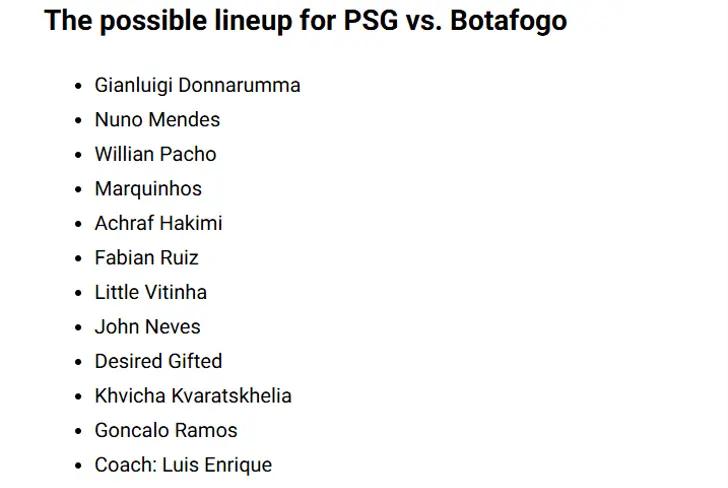Image resolution: width=728 pixels, height=488 pixels.
Task: Click the bullet before Coach: Luis Enrique
Action: [x=78, y=466]
